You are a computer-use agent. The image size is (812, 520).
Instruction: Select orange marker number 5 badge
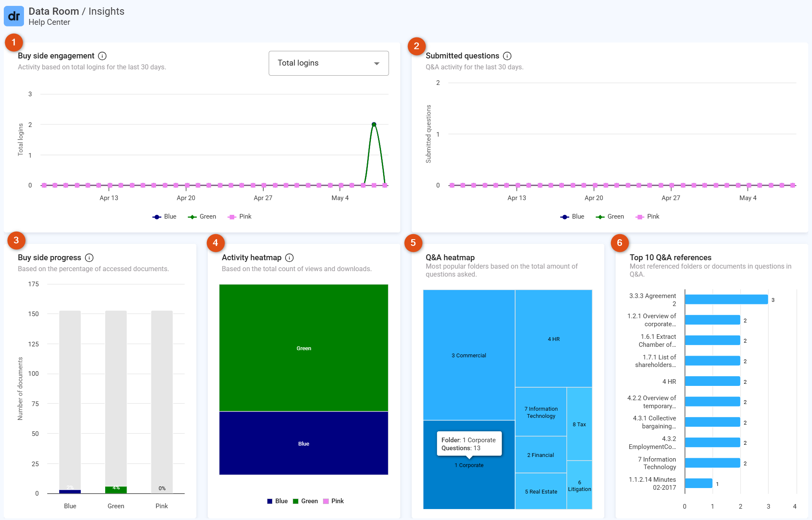click(413, 243)
